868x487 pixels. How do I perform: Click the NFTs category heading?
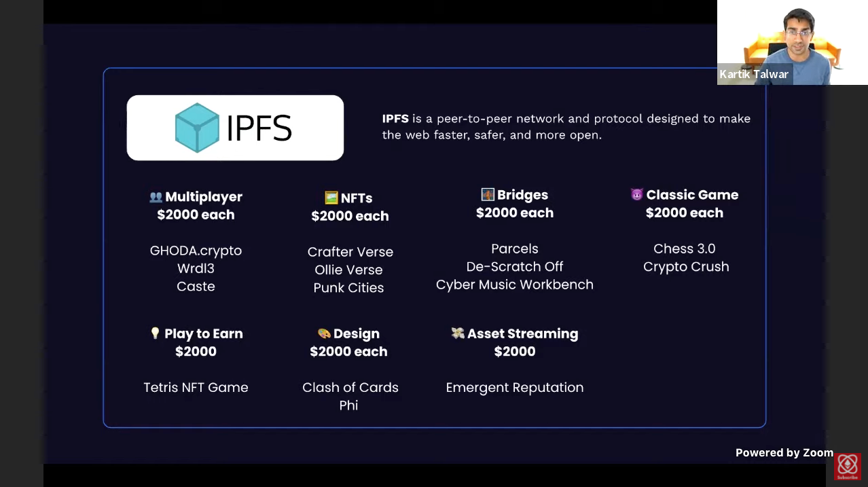(357, 198)
